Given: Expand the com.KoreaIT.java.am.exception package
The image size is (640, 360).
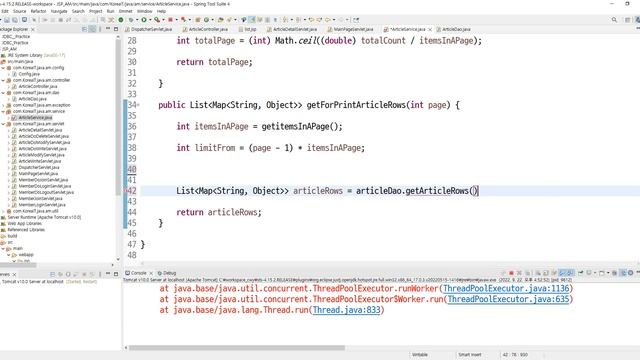Looking at the screenshot, I should pyautogui.click(x=3, y=105).
